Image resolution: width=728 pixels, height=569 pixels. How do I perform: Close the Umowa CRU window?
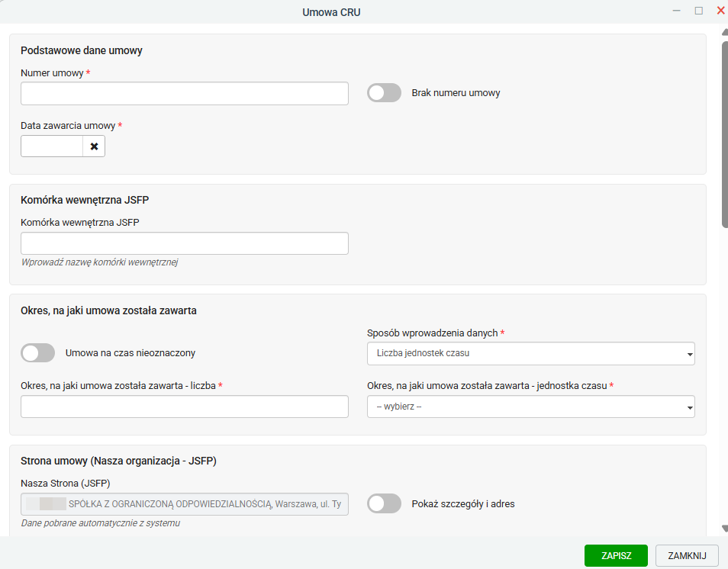click(721, 11)
